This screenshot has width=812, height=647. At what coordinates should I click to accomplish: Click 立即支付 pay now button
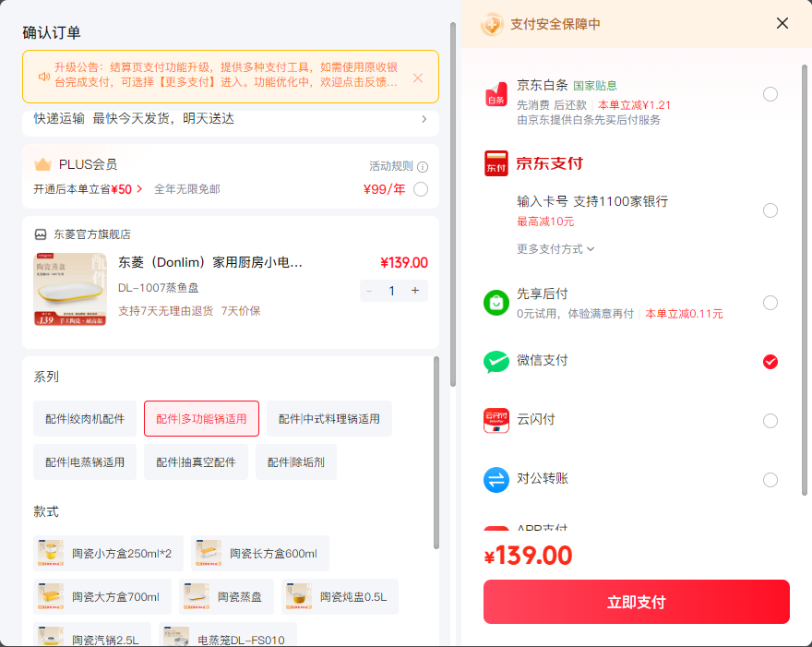tap(636, 602)
